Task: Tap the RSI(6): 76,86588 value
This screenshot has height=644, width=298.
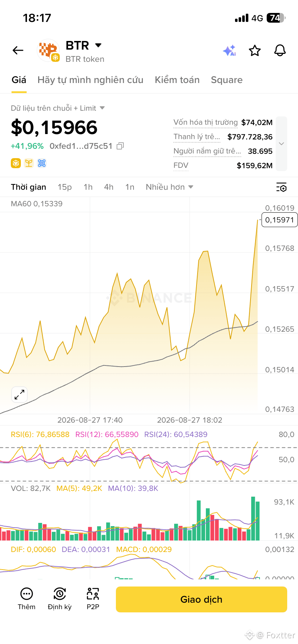Action: pyautogui.click(x=40, y=434)
